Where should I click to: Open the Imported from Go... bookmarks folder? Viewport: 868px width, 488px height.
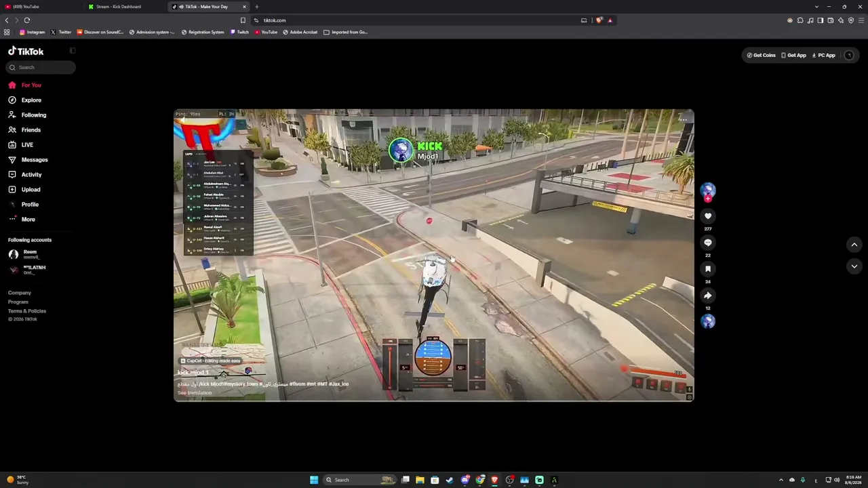click(x=346, y=32)
